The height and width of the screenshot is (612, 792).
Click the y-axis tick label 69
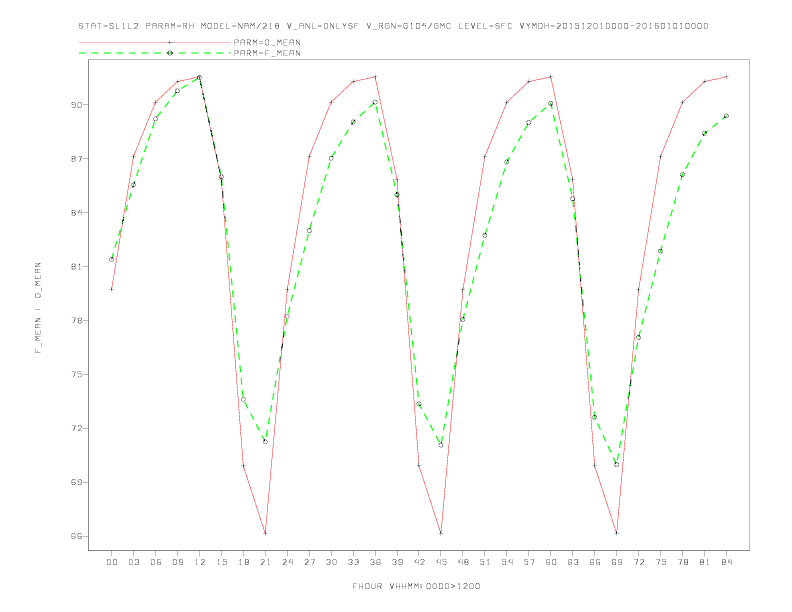click(x=76, y=482)
